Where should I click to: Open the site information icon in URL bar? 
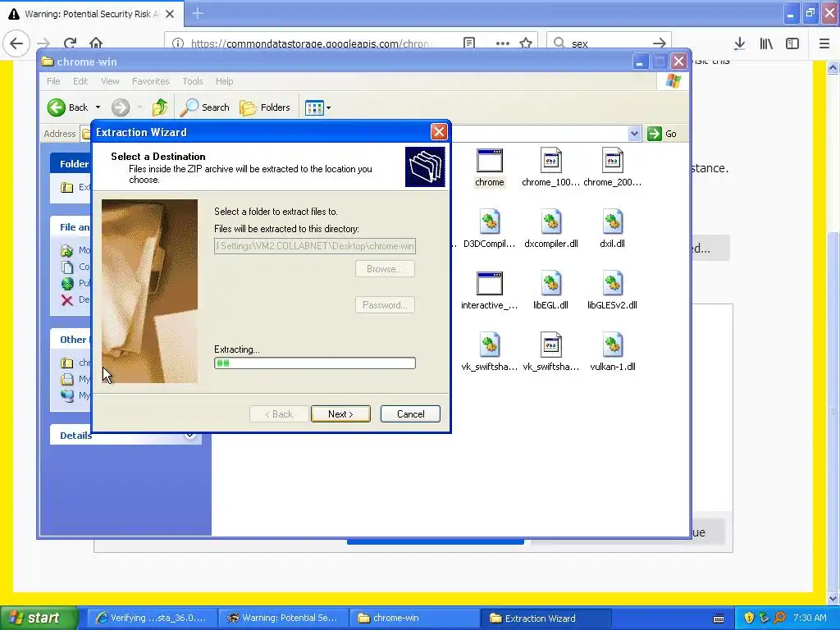click(x=178, y=43)
